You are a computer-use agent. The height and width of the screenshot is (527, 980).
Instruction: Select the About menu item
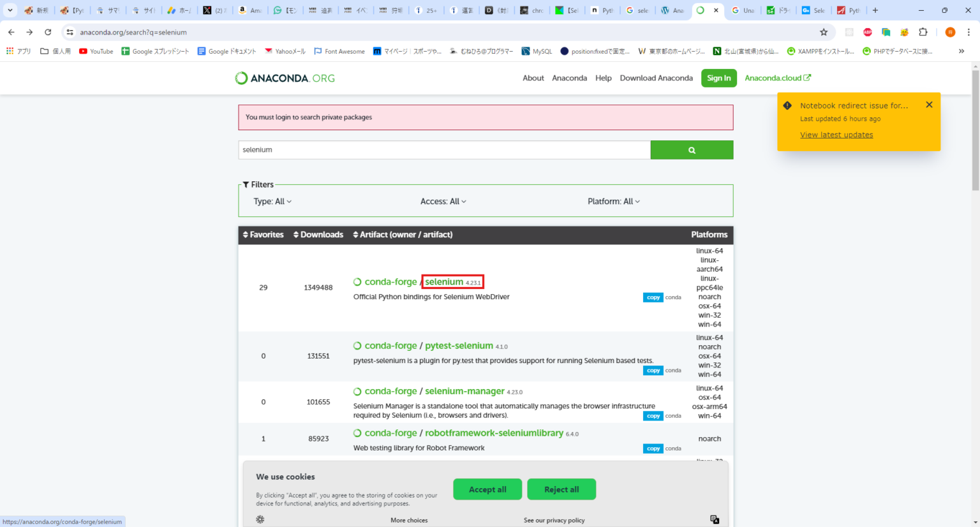(533, 78)
